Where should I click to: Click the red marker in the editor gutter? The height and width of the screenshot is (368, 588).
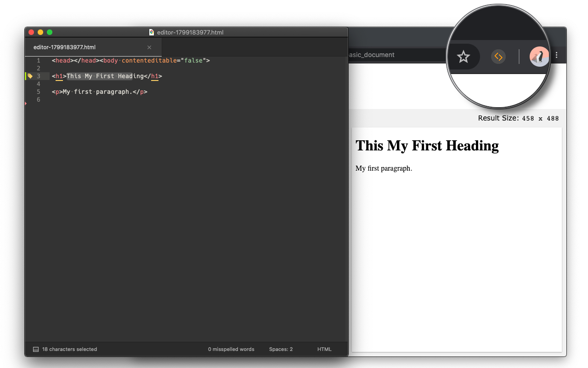[26, 104]
